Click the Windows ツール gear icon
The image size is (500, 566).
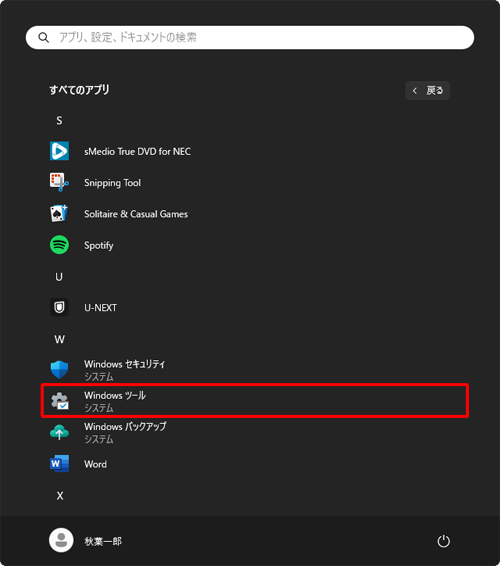[x=59, y=401]
